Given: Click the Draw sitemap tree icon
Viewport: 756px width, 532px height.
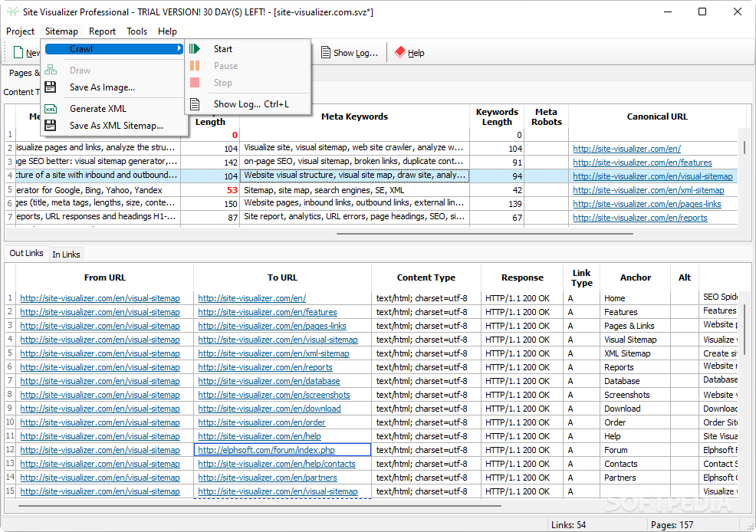Looking at the screenshot, I should point(51,71).
